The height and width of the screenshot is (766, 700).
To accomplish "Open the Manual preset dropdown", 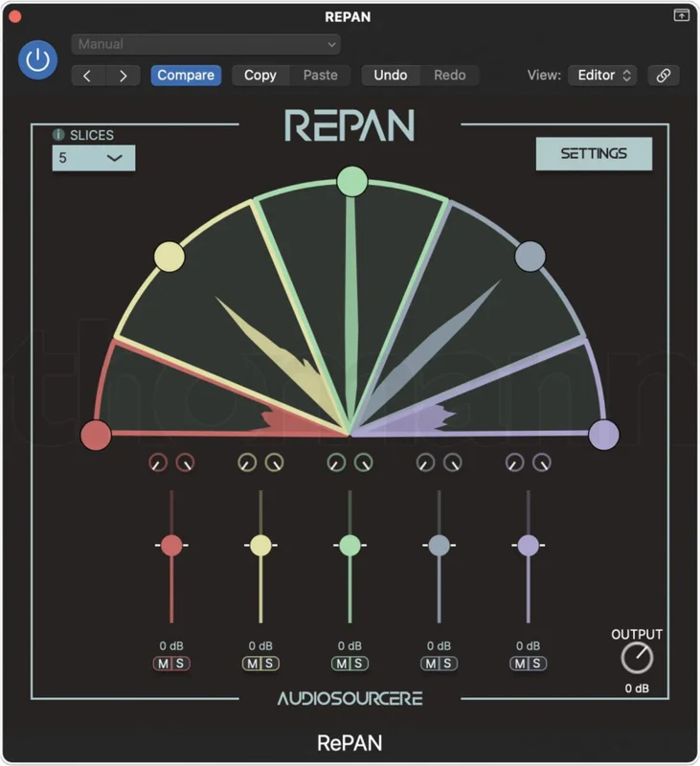I will click(206, 44).
